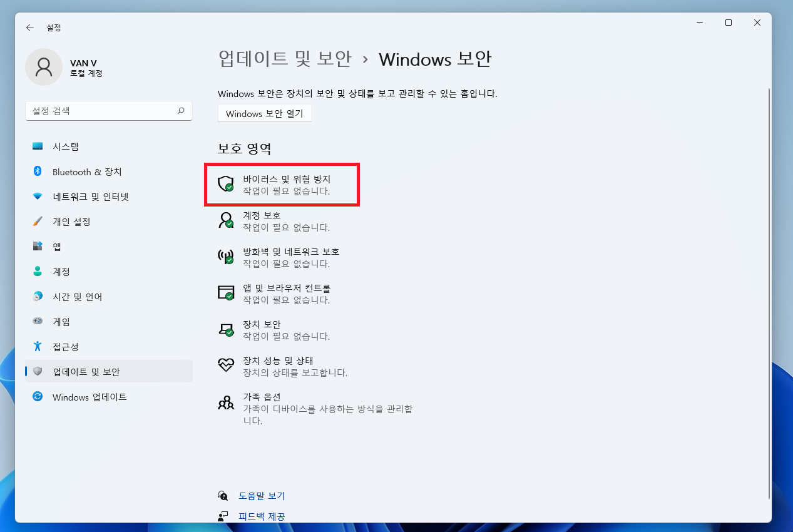The height and width of the screenshot is (532, 793).
Task: Click the 업데이트 및 보안 shield icon
Action: tap(38, 372)
